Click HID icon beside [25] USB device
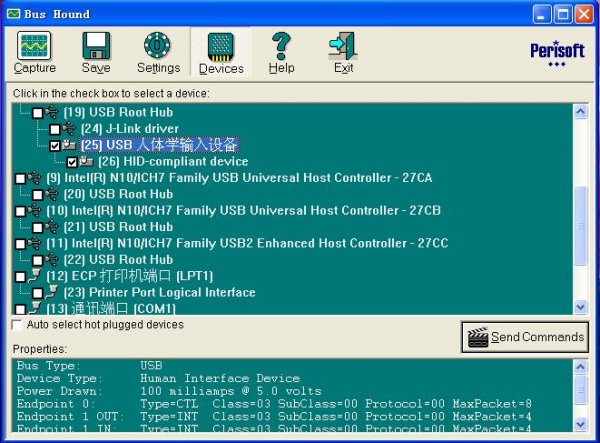Viewport: 600px width, 443px height. pos(69,145)
